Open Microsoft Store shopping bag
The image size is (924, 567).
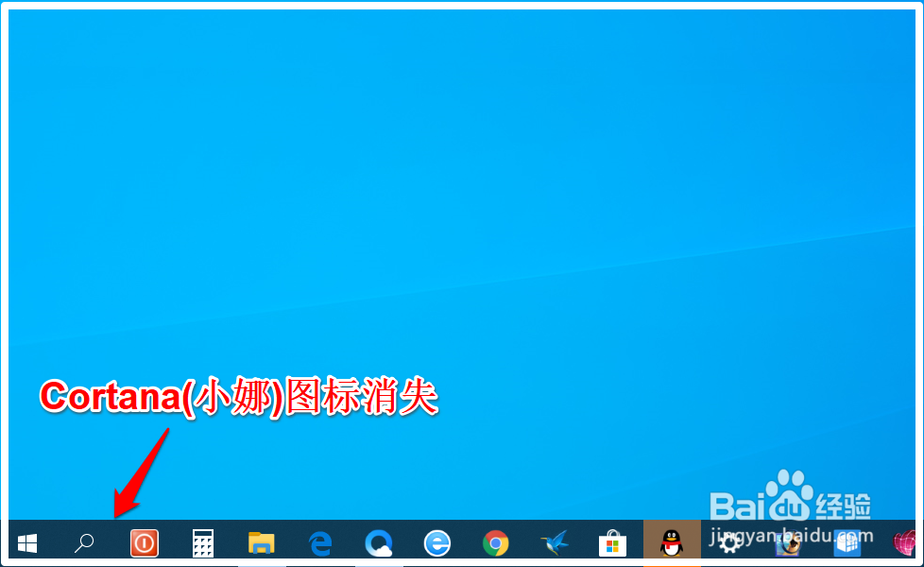[613, 542]
